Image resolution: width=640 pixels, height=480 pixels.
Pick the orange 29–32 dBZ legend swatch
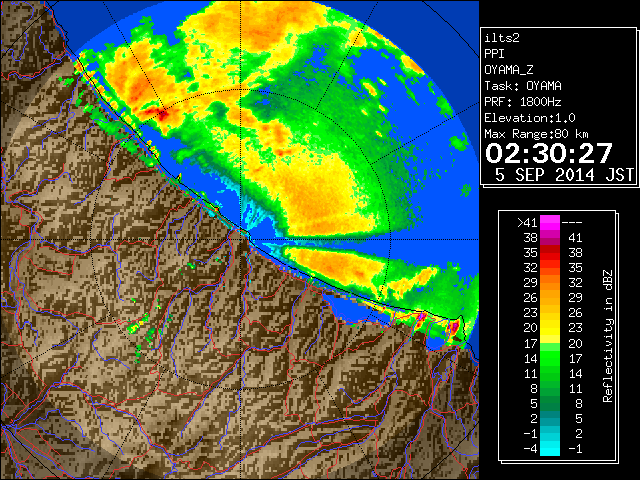[x=550, y=283]
